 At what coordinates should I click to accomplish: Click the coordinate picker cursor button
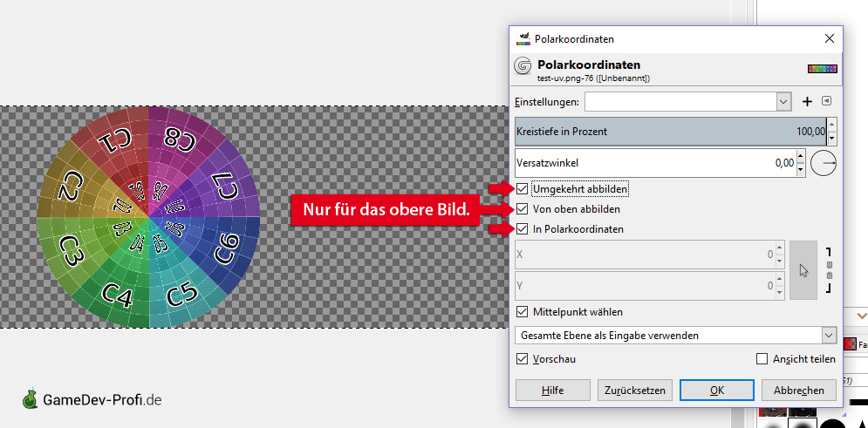tap(803, 270)
